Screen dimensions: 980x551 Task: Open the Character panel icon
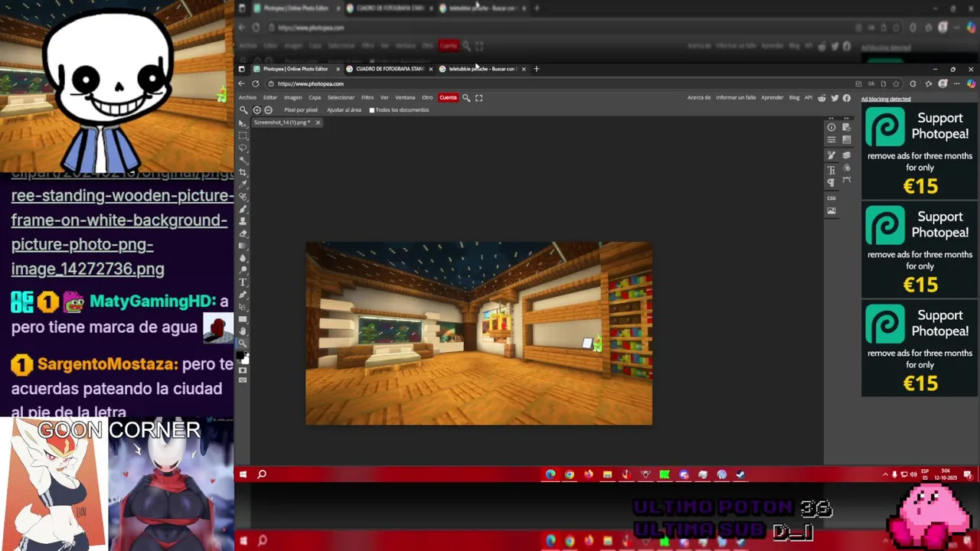(x=831, y=170)
